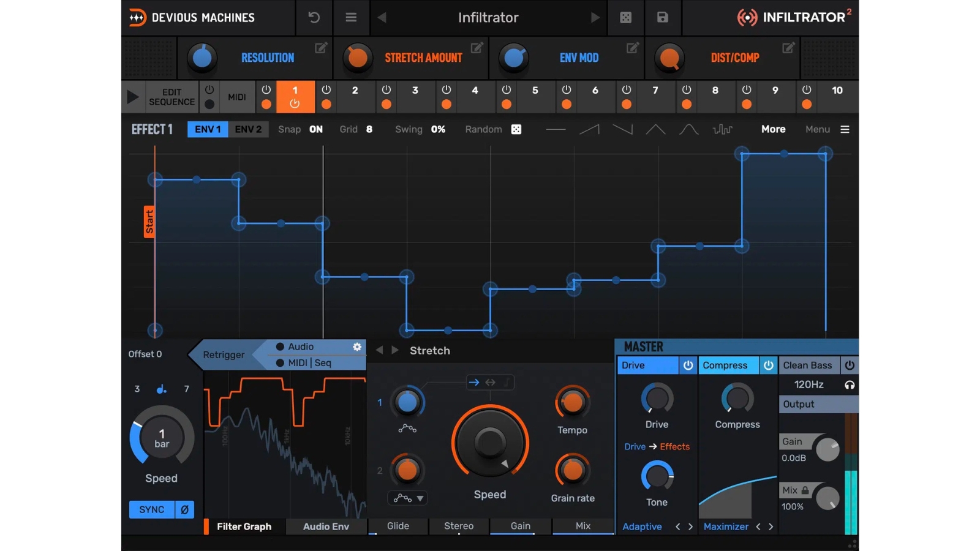Toggle Snap ON setting
This screenshot has height=551, width=980.
(x=316, y=129)
